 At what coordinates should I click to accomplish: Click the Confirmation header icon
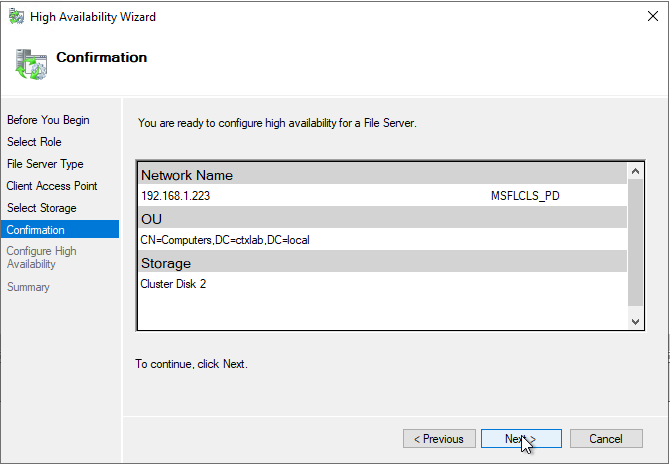click(31, 62)
